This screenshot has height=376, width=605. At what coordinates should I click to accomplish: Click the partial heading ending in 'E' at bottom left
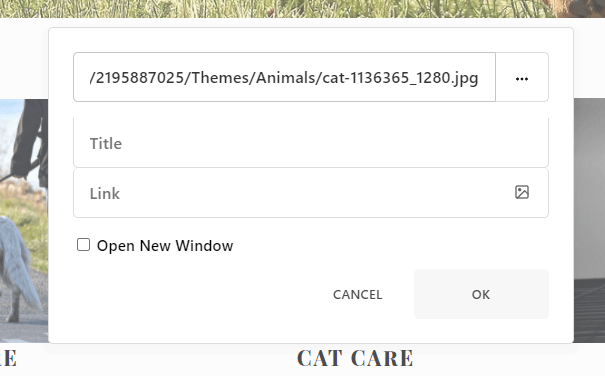tap(8, 358)
